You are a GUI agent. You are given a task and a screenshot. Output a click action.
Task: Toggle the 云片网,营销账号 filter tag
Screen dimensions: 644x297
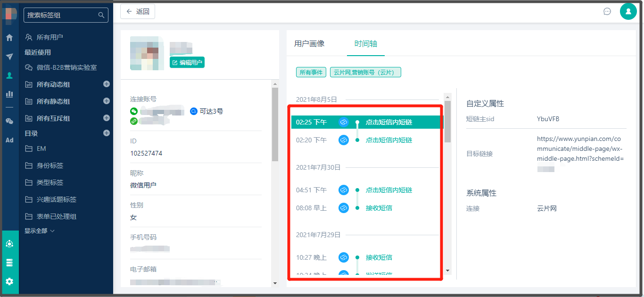click(x=365, y=72)
